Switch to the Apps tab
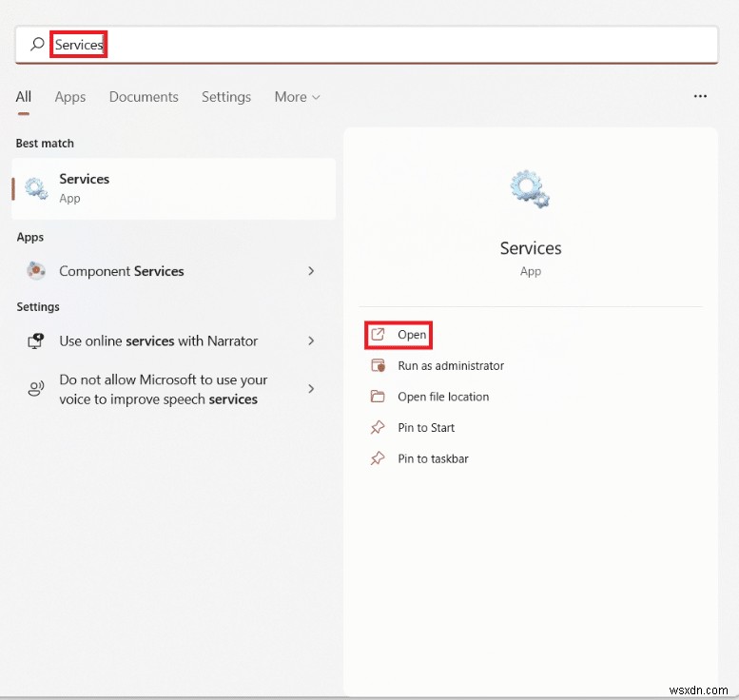 [70, 97]
